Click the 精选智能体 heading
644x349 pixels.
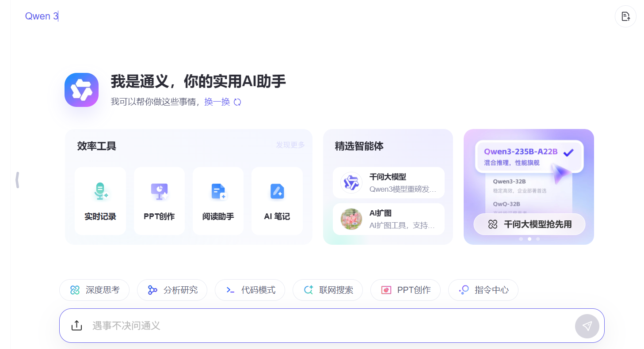(359, 146)
